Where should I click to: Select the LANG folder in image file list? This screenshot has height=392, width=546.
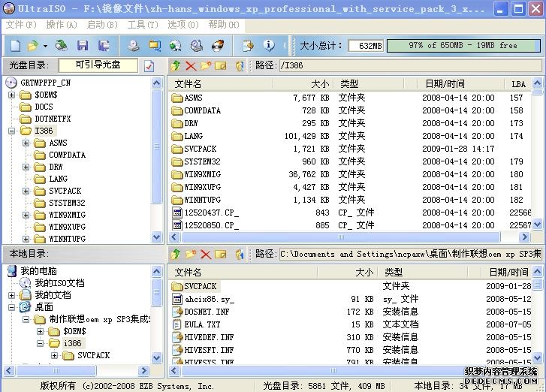click(x=187, y=136)
